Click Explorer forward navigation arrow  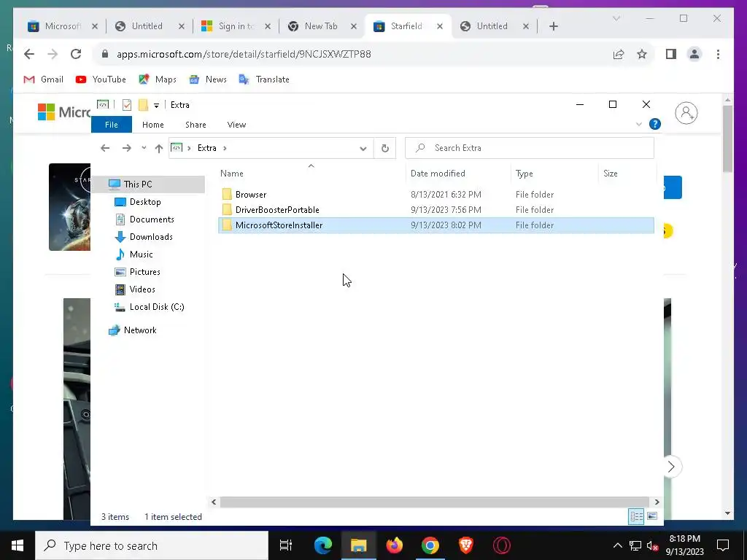[126, 148]
